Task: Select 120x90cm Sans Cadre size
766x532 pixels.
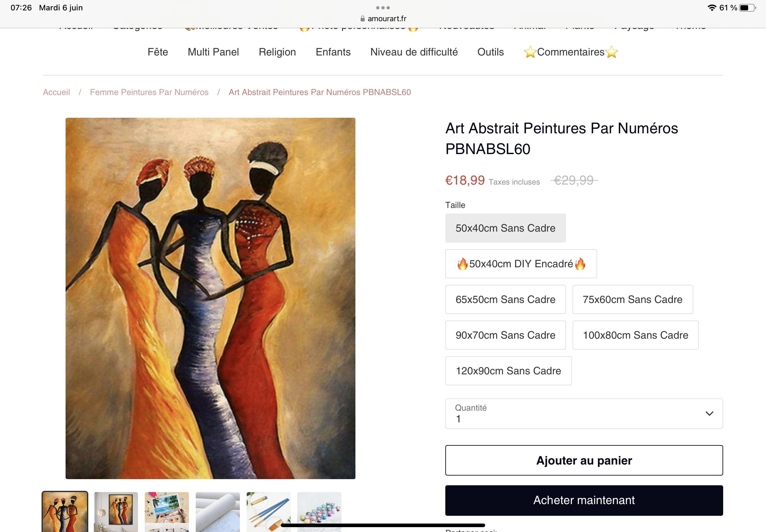Action: click(x=508, y=371)
